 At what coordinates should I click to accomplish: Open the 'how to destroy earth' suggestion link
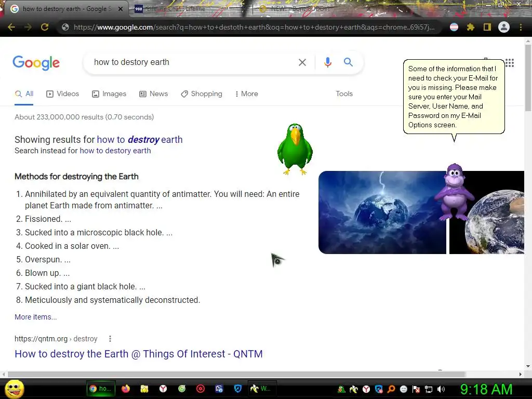tap(140, 139)
